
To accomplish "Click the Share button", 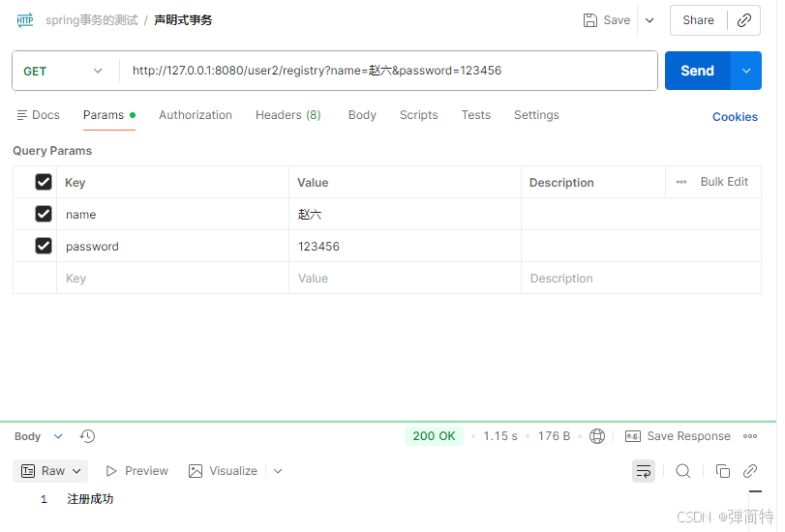I will click(x=699, y=20).
